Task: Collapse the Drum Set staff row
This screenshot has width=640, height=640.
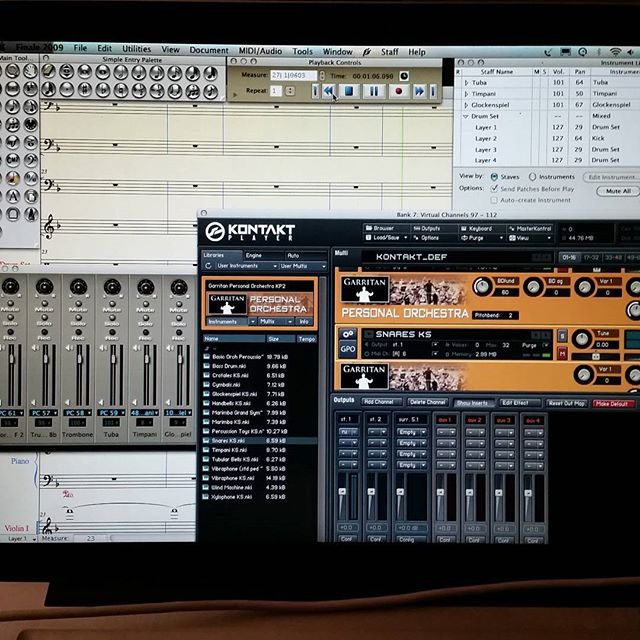Action: (465, 116)
